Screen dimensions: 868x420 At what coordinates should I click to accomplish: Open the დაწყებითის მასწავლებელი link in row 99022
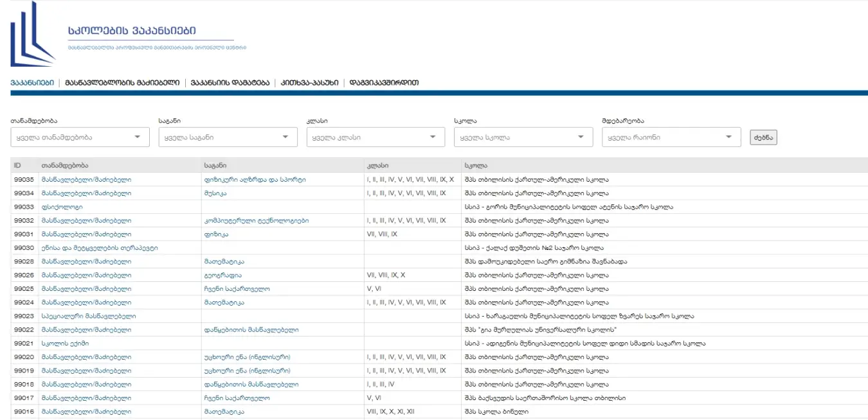(251, 329)
